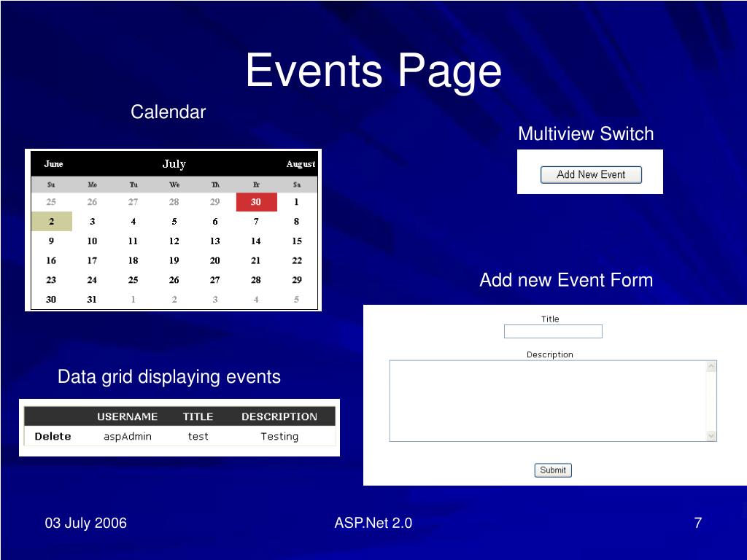Click the TITLE column header
747x560 pixels.
pyautogui.click(x=198, y=416)
